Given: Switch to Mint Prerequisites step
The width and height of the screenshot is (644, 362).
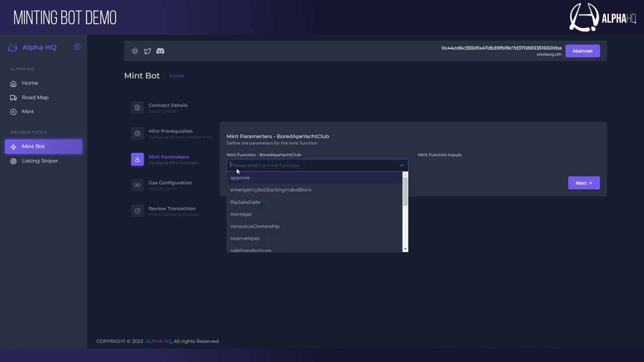Looking at the screenshot, I should (171, 133).
